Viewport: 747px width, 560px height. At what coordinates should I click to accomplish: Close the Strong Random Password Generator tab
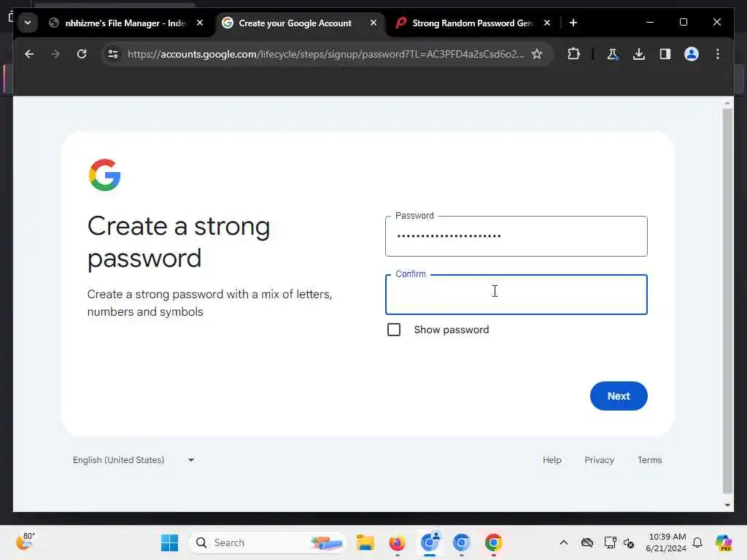[x=547, y=23]
